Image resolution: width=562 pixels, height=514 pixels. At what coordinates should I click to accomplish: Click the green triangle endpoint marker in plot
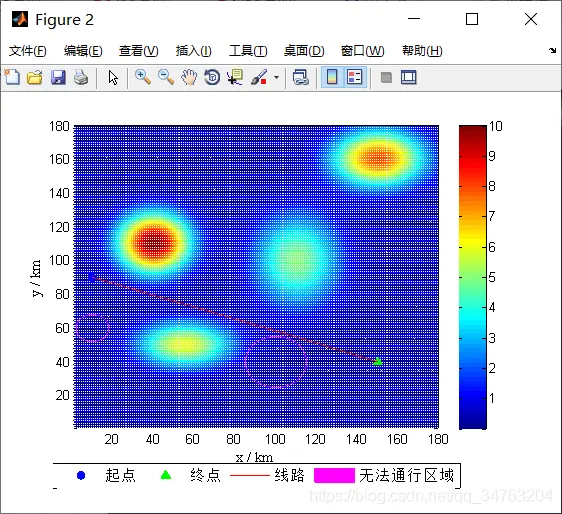click(378, 361)
